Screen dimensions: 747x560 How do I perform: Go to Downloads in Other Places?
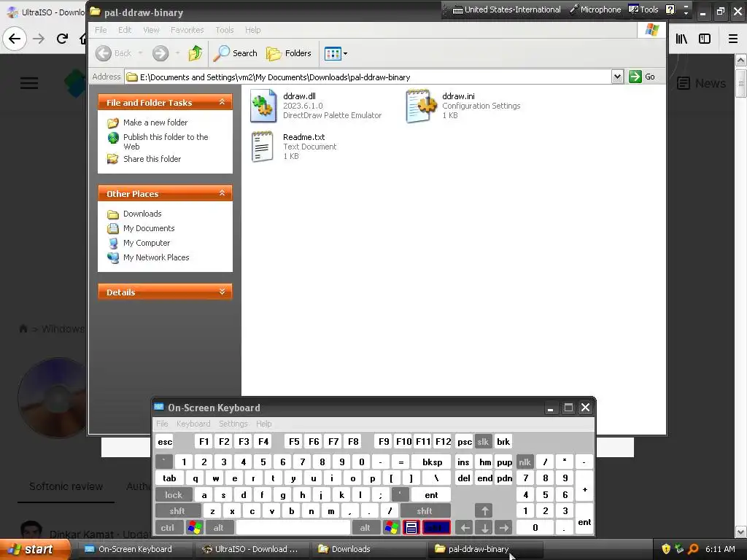pos(142,214)
